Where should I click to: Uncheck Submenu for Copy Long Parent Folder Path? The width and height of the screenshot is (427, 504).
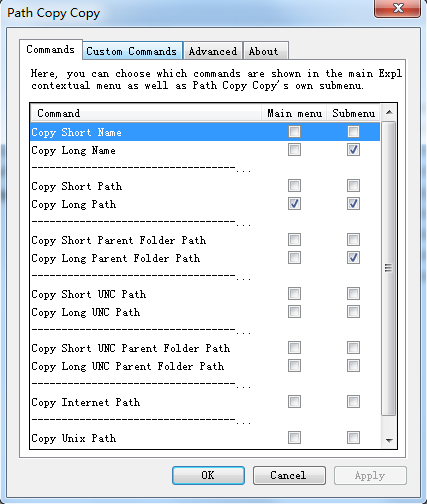tap(353, 258)
